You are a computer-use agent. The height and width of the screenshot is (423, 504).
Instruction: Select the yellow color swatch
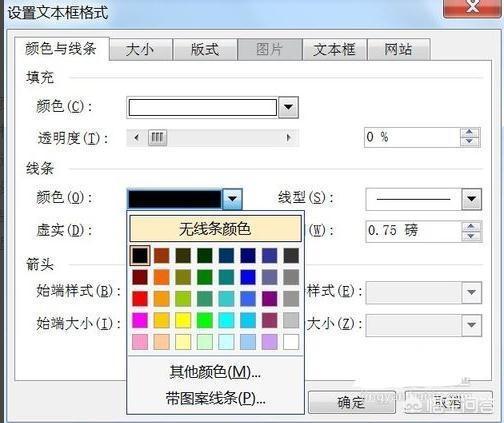[183, 321]
